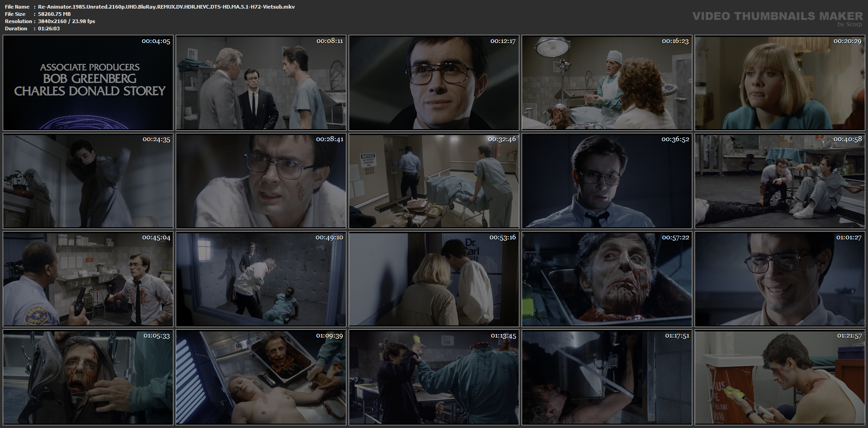Open the thumbnail at 00:32:46

(x=434, y=181)
